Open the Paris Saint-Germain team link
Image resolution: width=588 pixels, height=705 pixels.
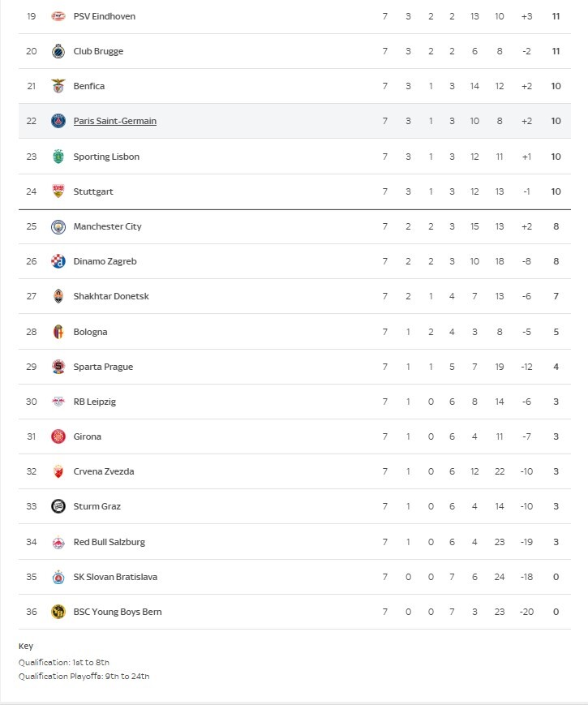tap(115, 121)
